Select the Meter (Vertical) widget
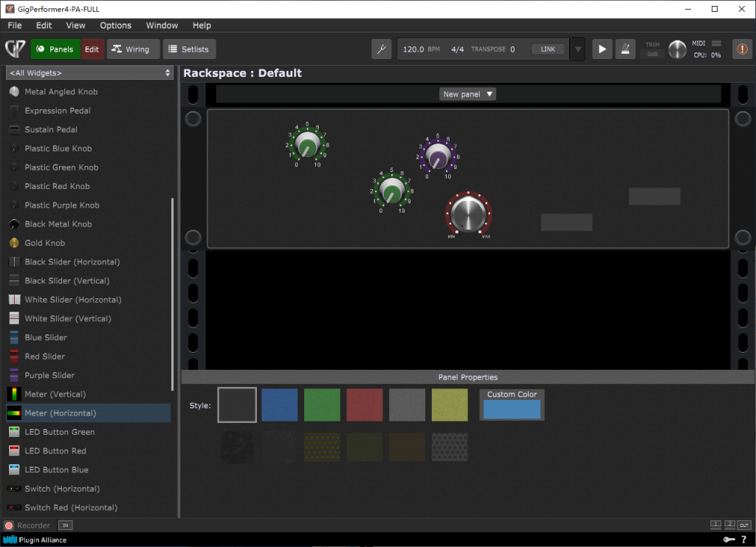The height and width of the screenshot is (547, 756). 89,393
